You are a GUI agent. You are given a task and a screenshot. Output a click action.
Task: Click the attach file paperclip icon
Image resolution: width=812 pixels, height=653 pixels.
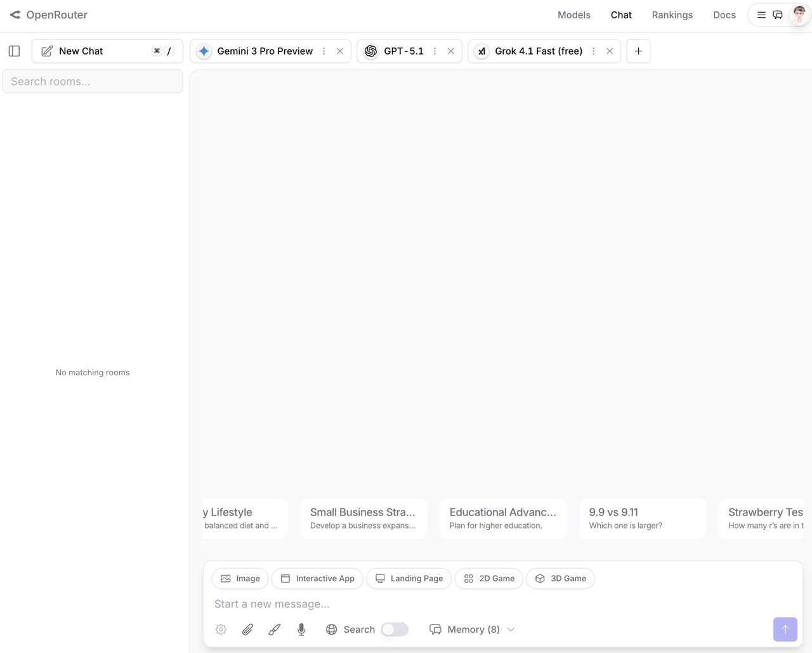click(x=247, y=630)
